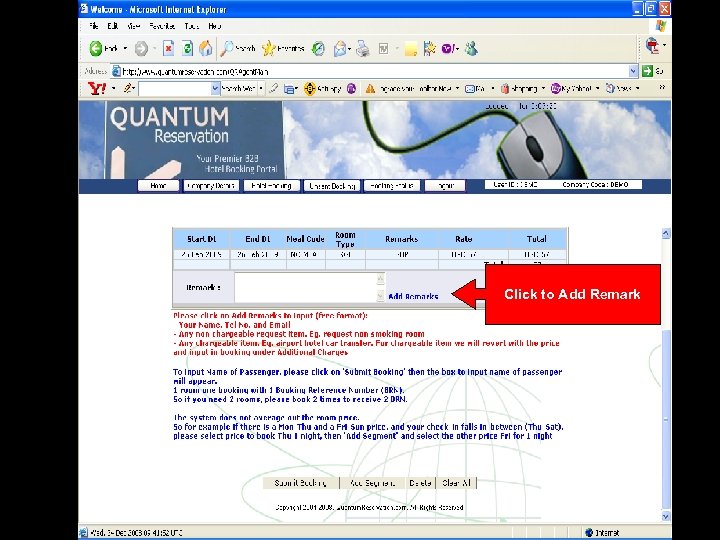Open the View menu

pyautogui.click(x=133, y=26)
